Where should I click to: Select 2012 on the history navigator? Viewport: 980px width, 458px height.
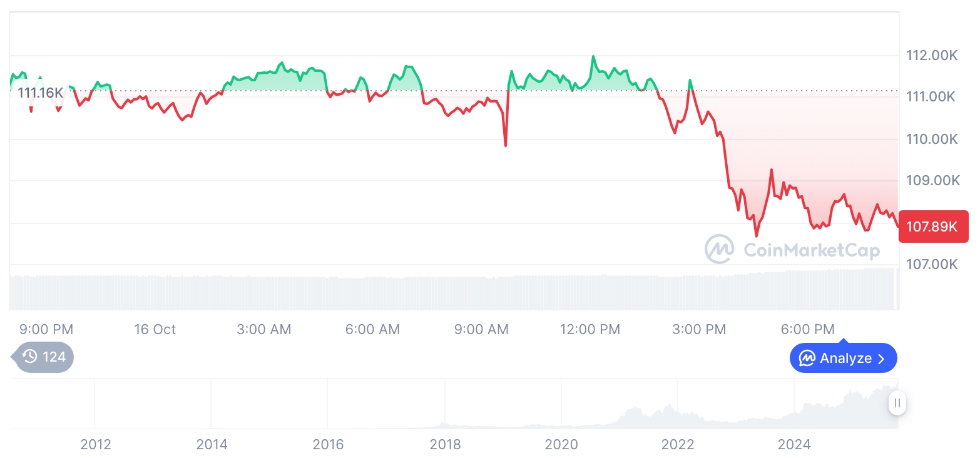coord(96,445)
